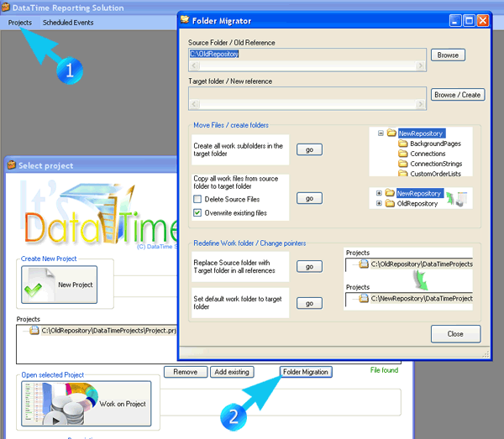The image size is (504, 439).
Task: Click the NewRepository folder icon in the upper tree
Action: [391, 133]
